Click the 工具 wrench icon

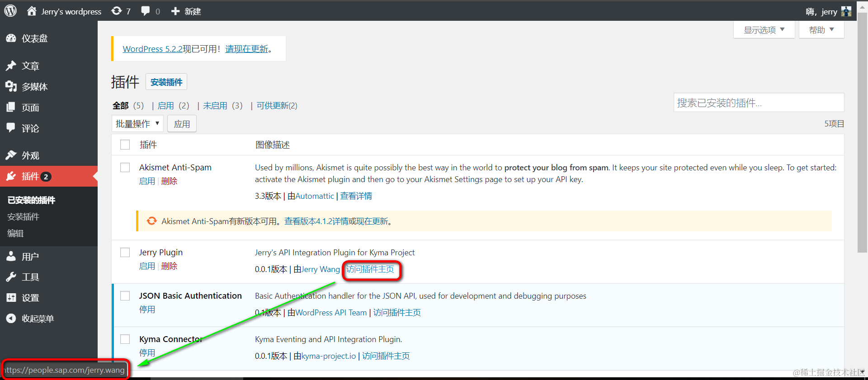(11, 277)
